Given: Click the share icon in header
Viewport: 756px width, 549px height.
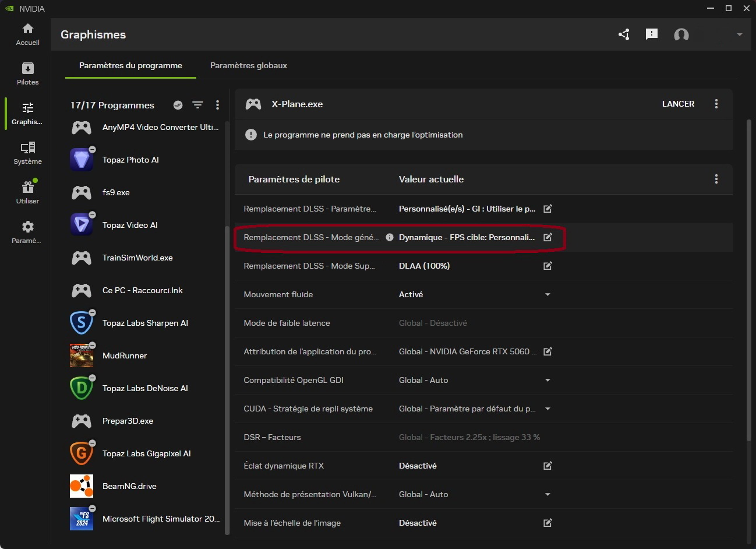Looking at the screenshot, I should [624, 34].
